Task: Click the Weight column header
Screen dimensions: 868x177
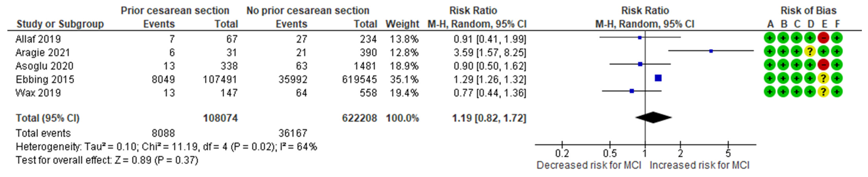Action: tap(402, 24)
